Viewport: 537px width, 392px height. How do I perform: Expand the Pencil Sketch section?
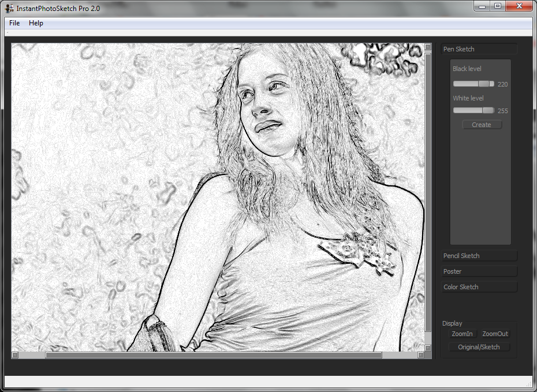click(479, 256)
